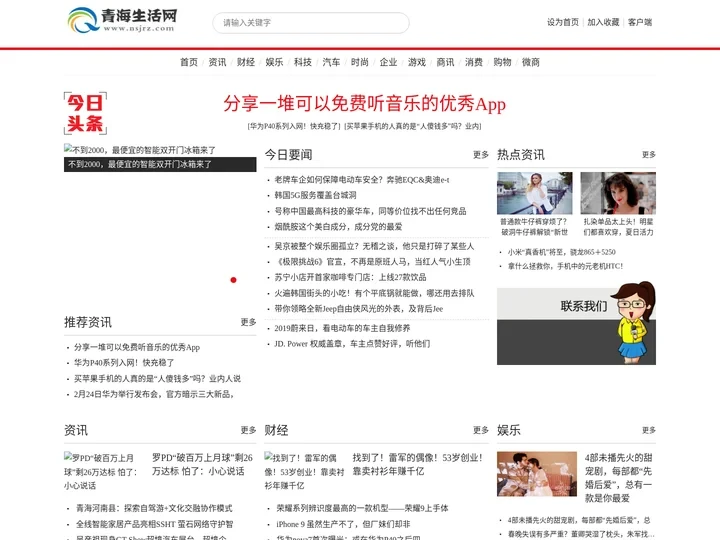The height and width of the screenshot is (540, 720).
Task: Click the 青海生活网 site logo
Action: click(x=122, y=20)
